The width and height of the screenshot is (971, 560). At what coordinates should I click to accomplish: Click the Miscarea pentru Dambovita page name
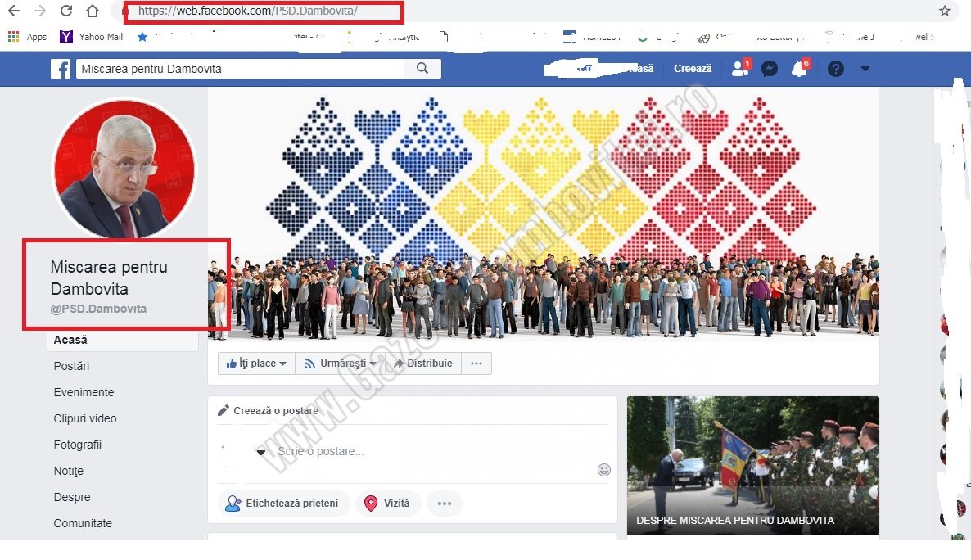point(109,278)
